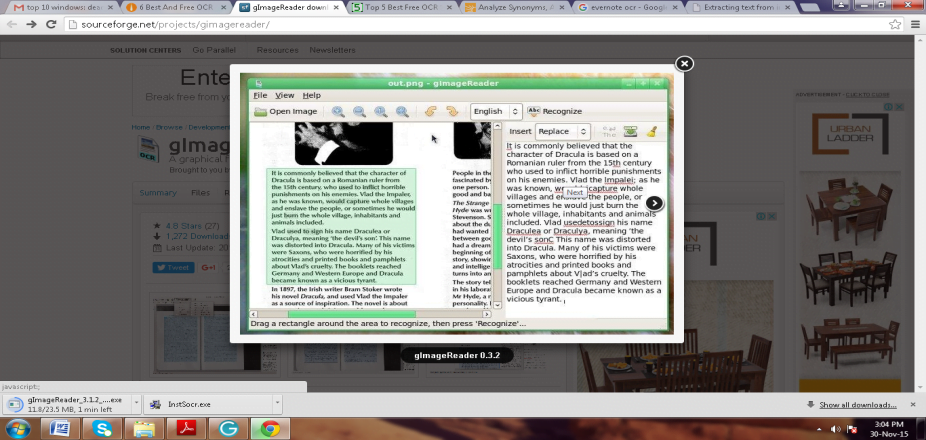Click SOLUTION CENTERS label
Viewport: 926px width, 440px height.
pyautogui.click(x=145, y=50)
